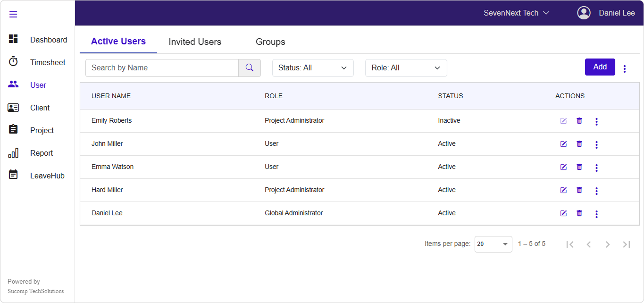Change items per page value

pos(493,244)
